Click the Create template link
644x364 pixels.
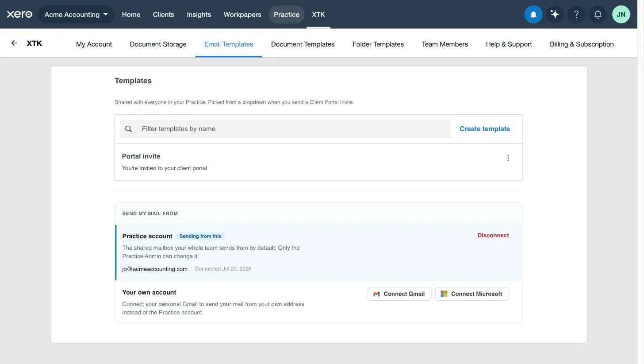(x=485, y=129)
